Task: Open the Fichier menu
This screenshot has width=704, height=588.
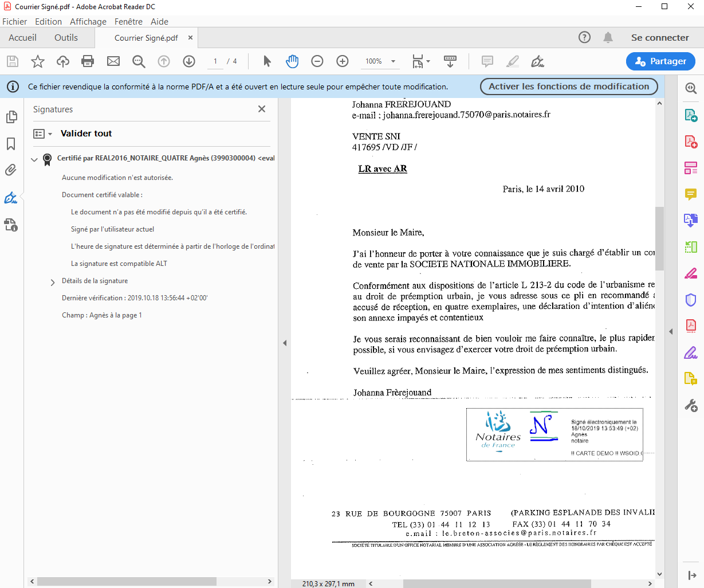Action: 15,22
